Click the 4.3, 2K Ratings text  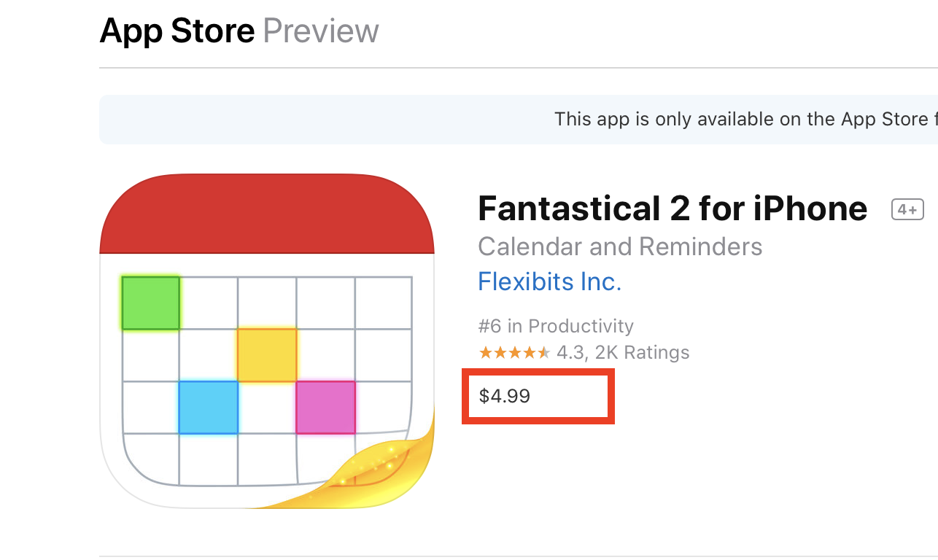(x=623, y=353)
